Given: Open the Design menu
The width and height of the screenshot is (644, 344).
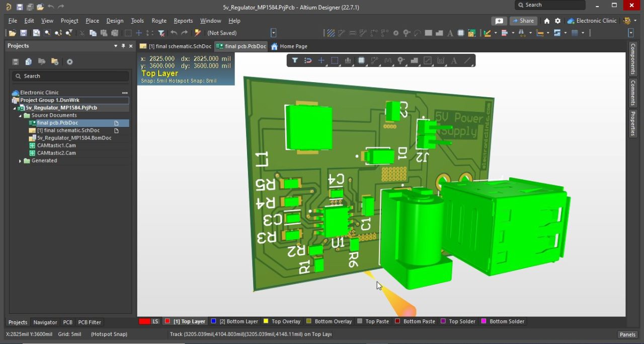Looking at the screenshot, I should [x=115, y=21].
